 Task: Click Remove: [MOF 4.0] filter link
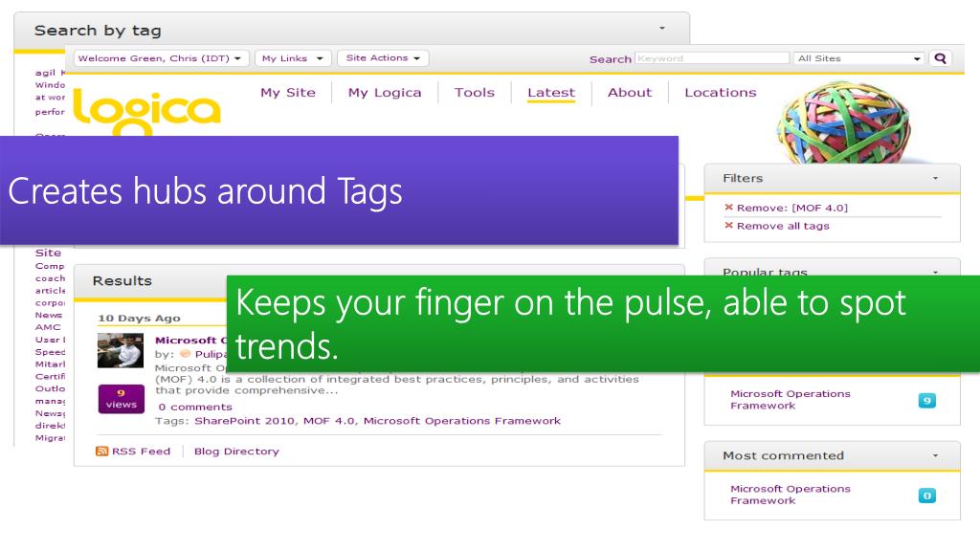pyautogui.click(x=791, y=208)
